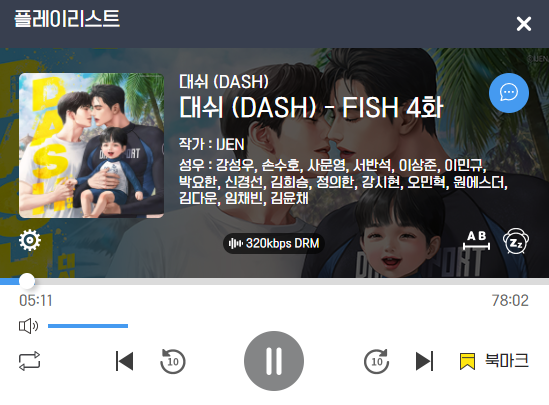Click the playback progress handle
This screenshot has width=549, height=405.
coord(27,281)
